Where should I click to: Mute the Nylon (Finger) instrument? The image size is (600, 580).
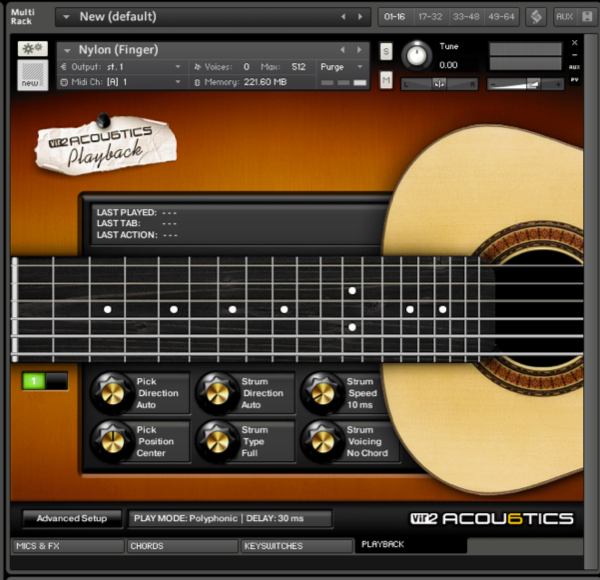pos(386,80)
